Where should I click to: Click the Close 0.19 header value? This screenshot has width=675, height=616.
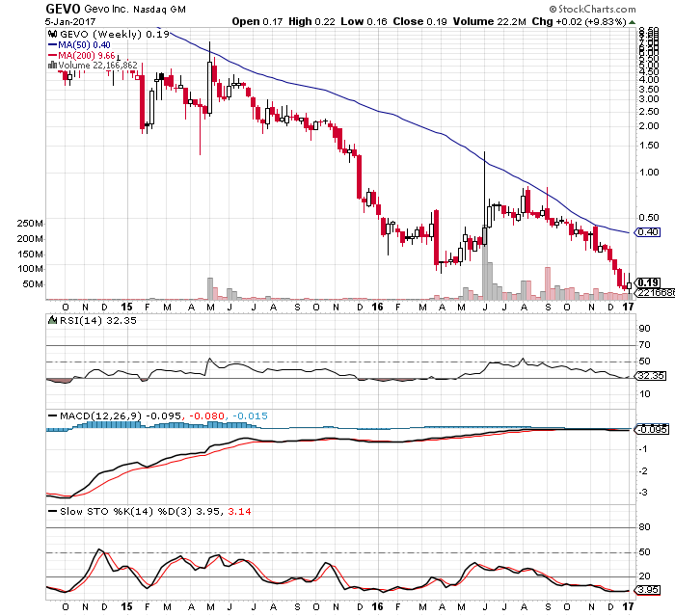419,21
